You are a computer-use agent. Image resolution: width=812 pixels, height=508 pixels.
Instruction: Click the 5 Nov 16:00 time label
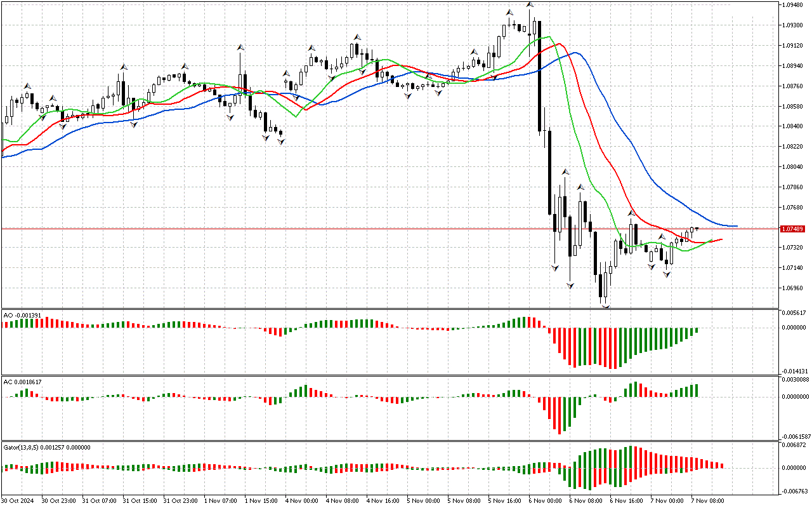tap(504, 501)
